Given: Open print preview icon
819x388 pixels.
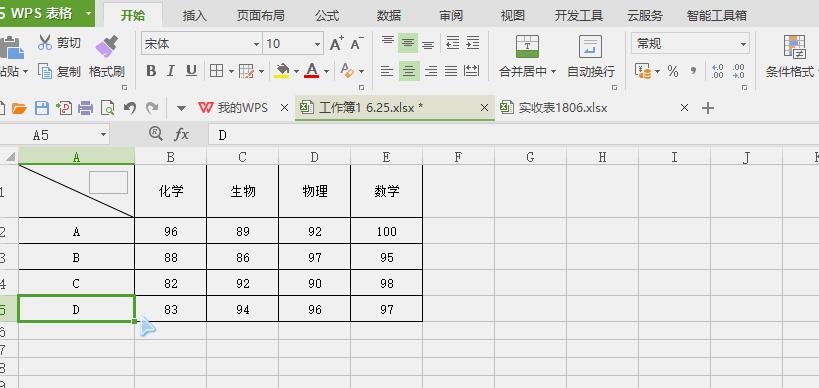Looking at the screenshot, I should tap(108, 108).
